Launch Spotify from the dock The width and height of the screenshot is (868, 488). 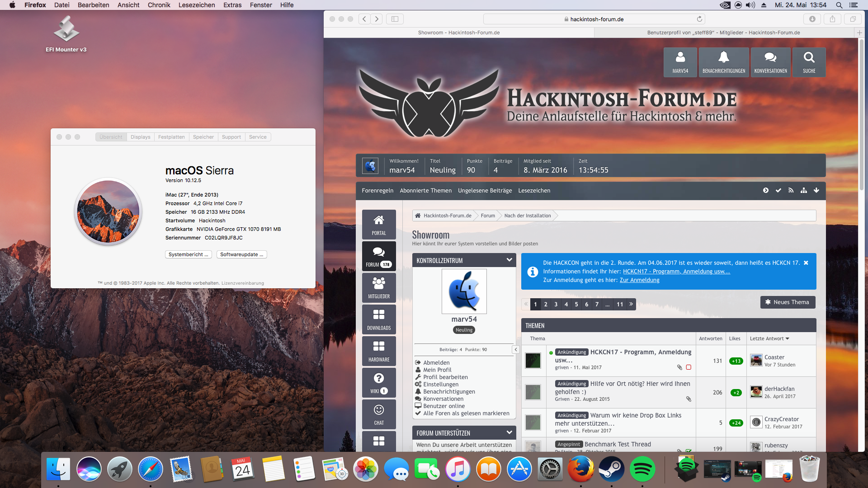(642, 469)
